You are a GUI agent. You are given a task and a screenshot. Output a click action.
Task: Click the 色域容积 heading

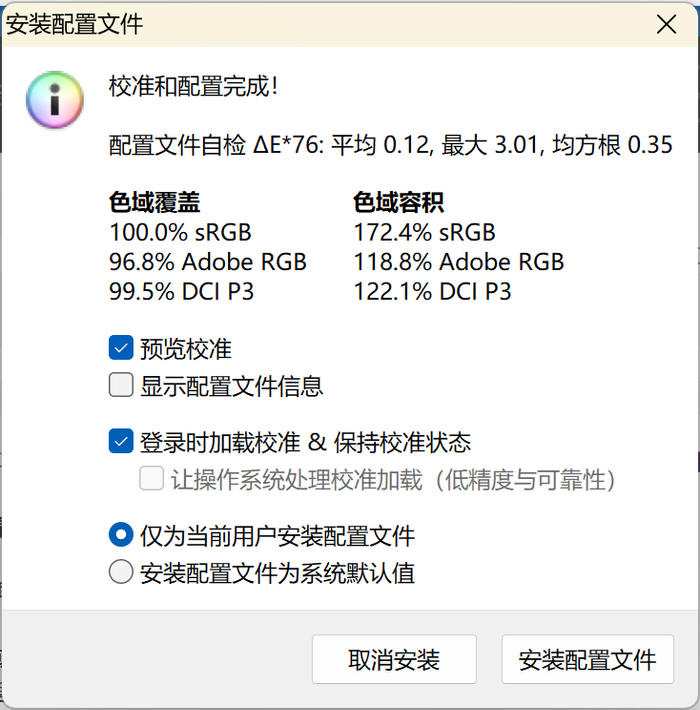(399, 203)
